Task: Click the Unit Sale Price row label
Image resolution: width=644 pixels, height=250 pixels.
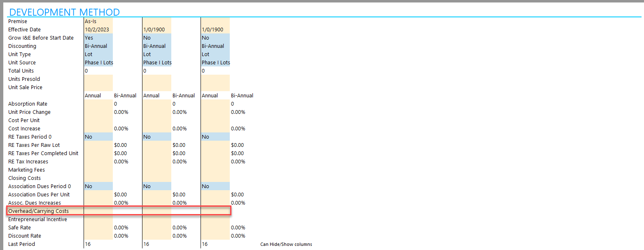Action: pyautogui.click(x=25, y=87)
